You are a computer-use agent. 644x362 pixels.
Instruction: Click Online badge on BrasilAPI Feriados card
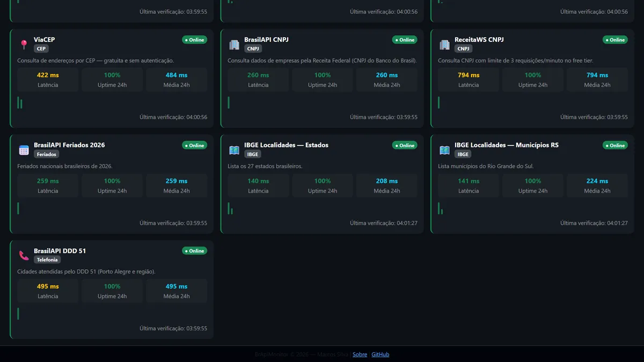[194, 145]
